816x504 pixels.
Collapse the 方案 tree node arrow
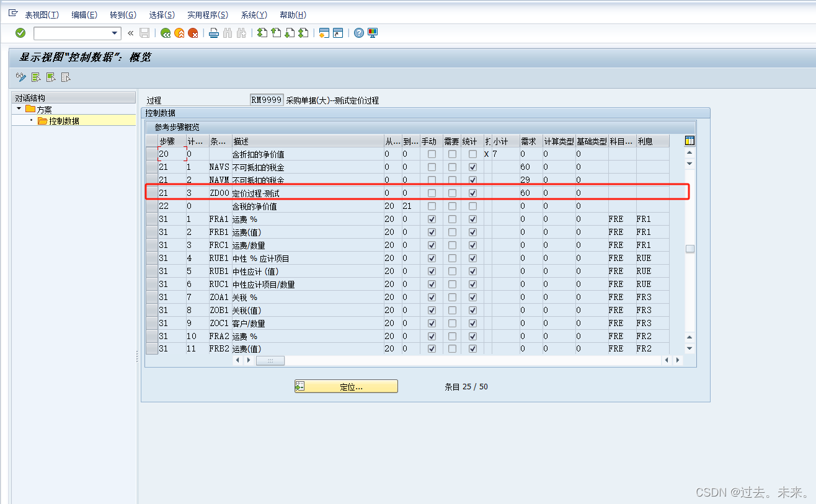coord(19,109)
